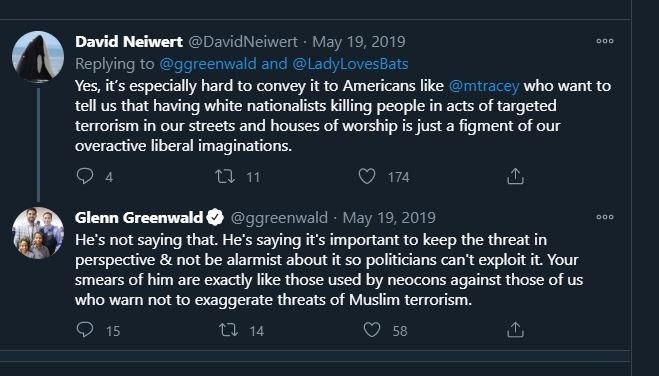The image size is (659, 376).
Task: Open Glenn Greenwald's display name
Action: [x=139, y=218]
